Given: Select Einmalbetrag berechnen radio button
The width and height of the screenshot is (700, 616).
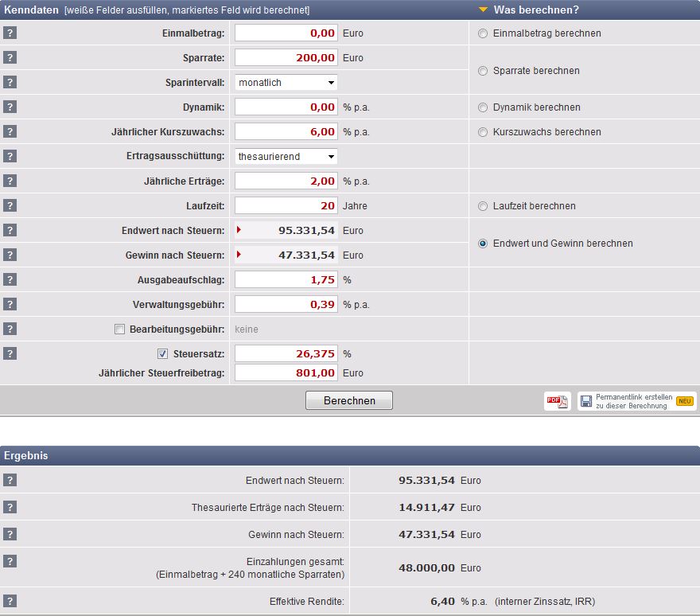Looking at the screenshot, I should (x=483, y=33).
